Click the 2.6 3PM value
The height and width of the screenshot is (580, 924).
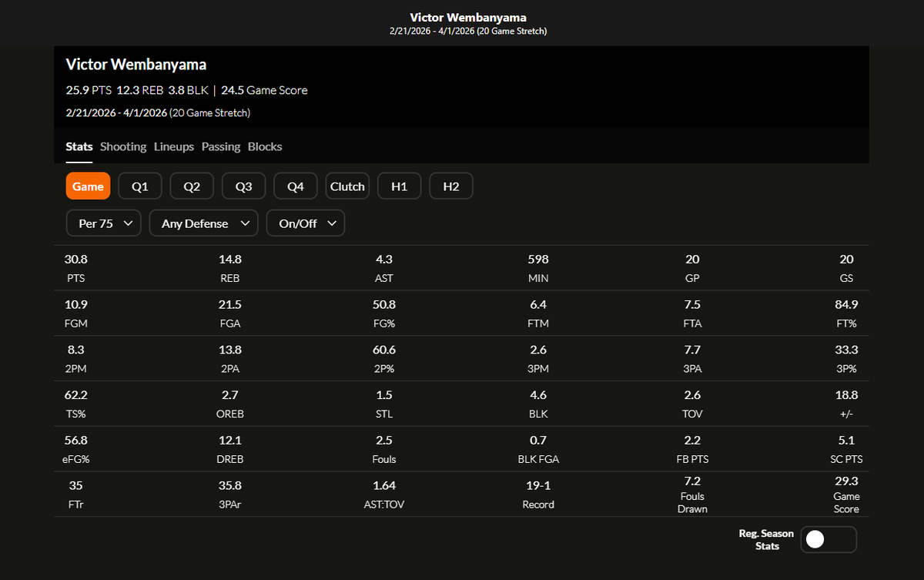(x=538, y=350)
